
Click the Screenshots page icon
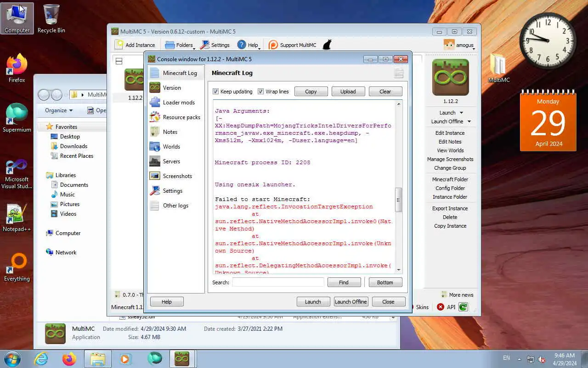[155, 176]
